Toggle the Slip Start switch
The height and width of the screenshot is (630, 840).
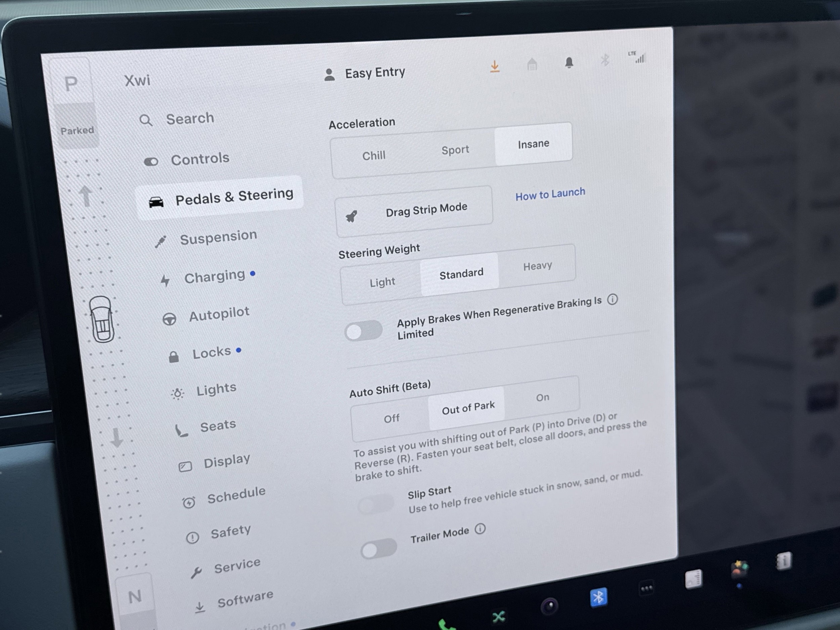click(376, 505)
